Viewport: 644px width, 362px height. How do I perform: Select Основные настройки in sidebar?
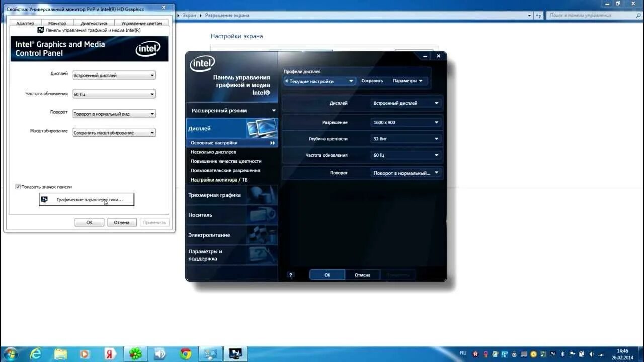coord(232,143)
